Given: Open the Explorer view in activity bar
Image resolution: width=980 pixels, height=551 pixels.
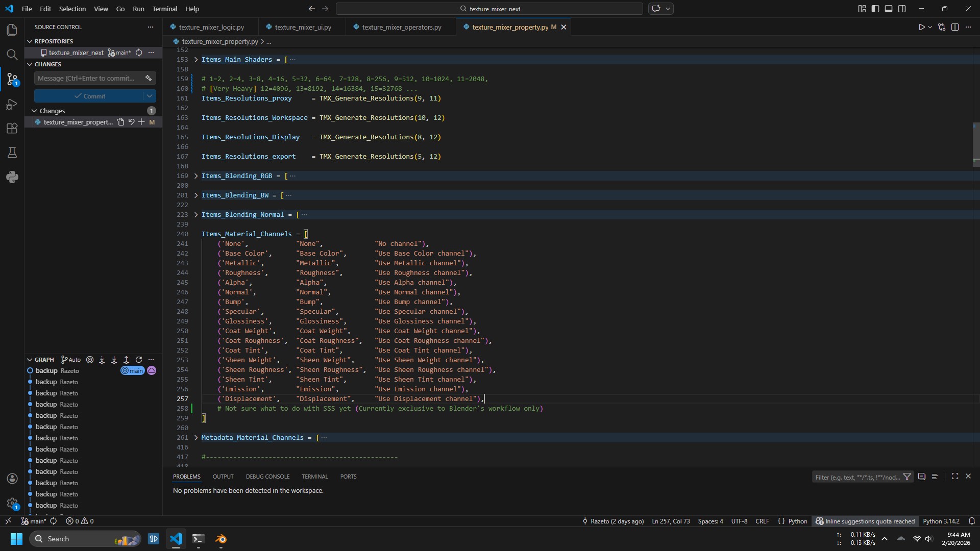Looking at the screenshot, I should click(x=12, y=30).
